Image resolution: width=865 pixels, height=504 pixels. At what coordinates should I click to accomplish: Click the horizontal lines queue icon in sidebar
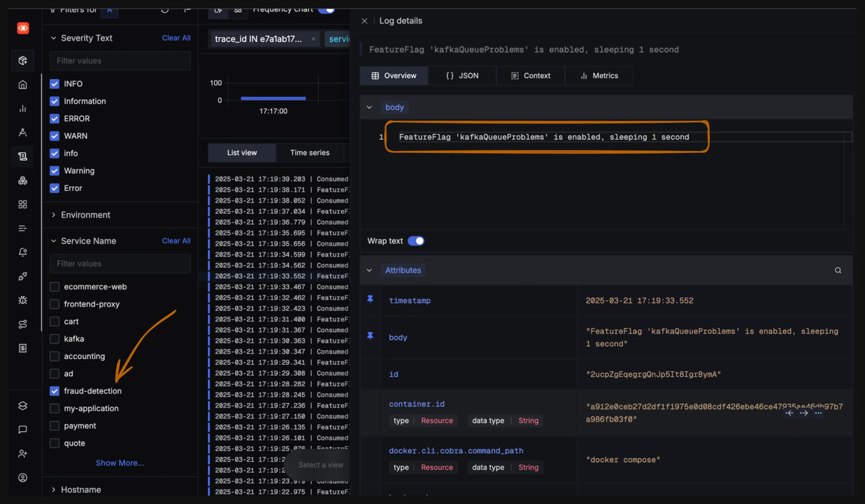(23, 228)
